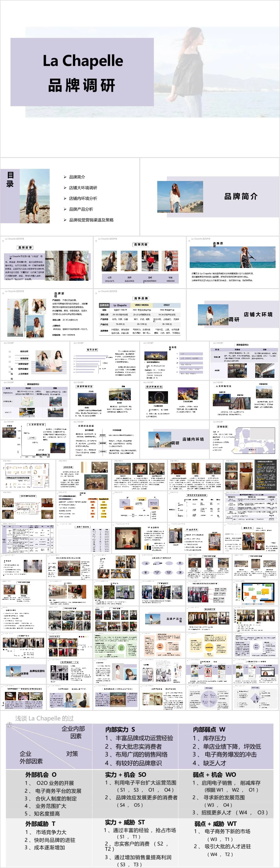Click the '企业内部因素' label in the SWOT corner cell
Screen dimensions: 280x868
click(73, 732)
